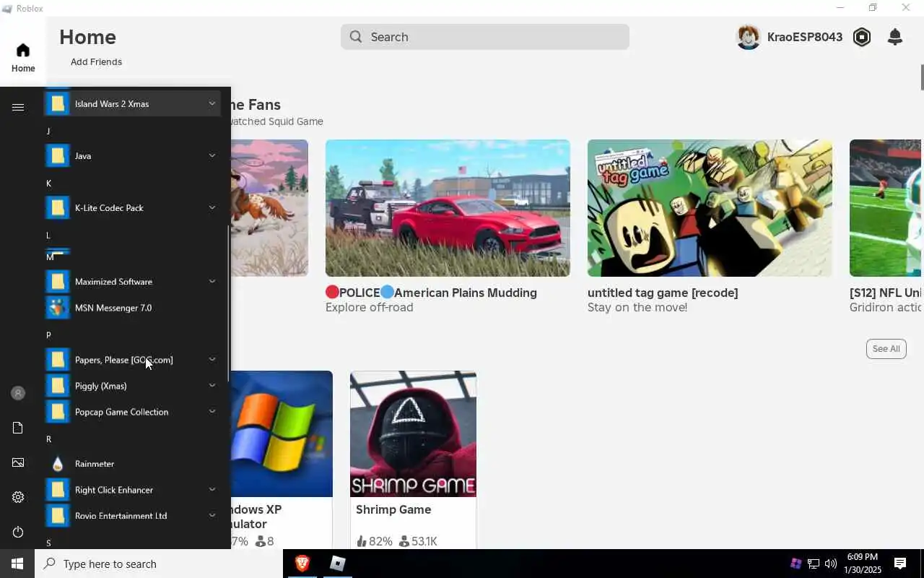Expand the Right Click Enhancer chevron

coord(212,490)
